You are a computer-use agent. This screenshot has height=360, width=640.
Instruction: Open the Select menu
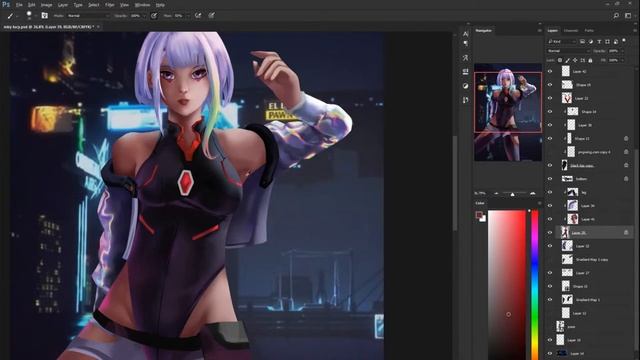(x=93, y=5)
